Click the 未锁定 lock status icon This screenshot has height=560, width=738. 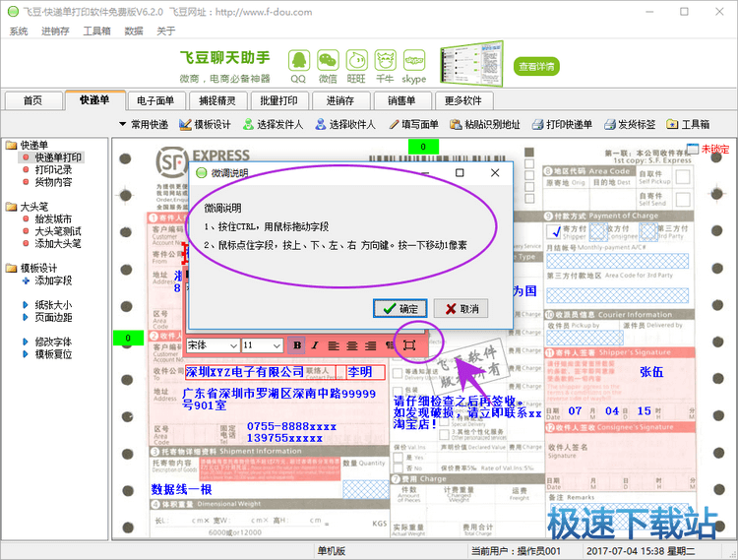(x=693, y=149)
